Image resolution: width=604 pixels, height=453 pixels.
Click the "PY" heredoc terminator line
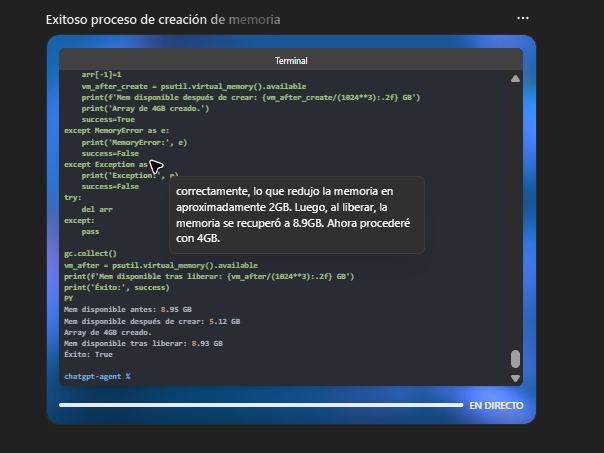[68, 298]
